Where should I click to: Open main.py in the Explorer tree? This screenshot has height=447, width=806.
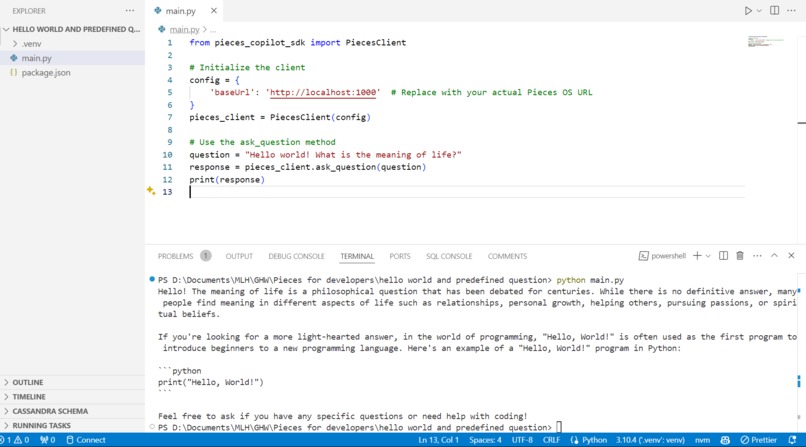point(72,58)
